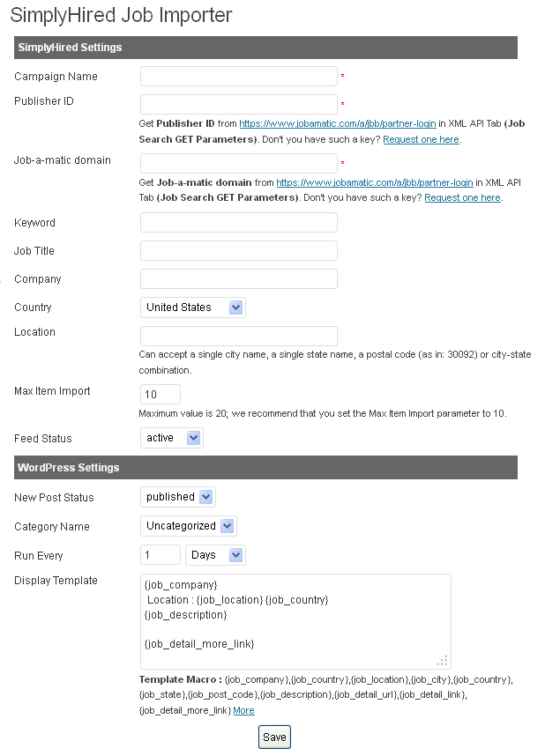The image size is (545, 756).
Task: Open the New Post Status dropdown
Action: click(178, 497)
